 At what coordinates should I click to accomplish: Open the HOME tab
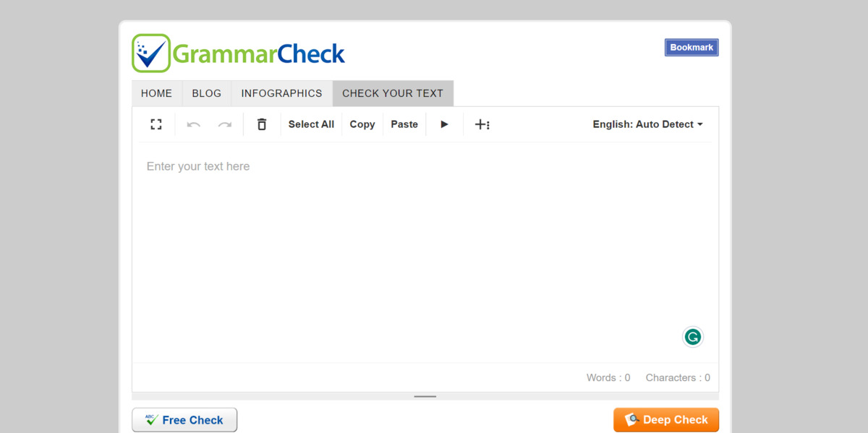156,93
